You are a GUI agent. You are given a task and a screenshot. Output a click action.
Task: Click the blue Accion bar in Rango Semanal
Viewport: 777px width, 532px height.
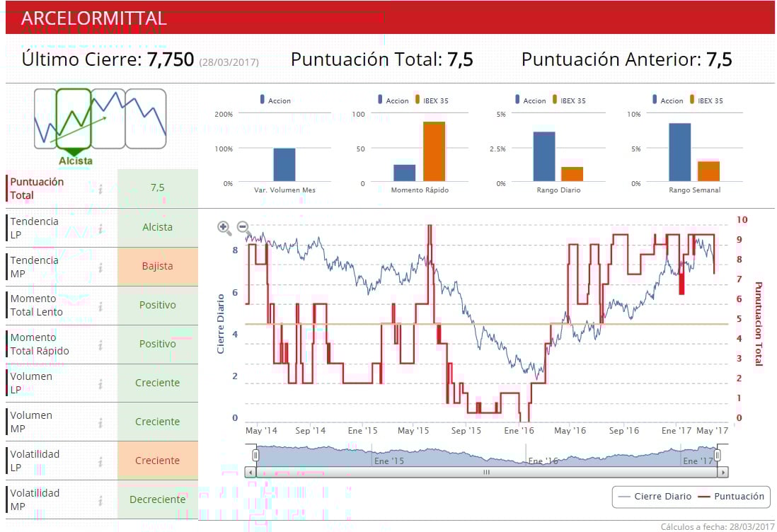[680, 152]
